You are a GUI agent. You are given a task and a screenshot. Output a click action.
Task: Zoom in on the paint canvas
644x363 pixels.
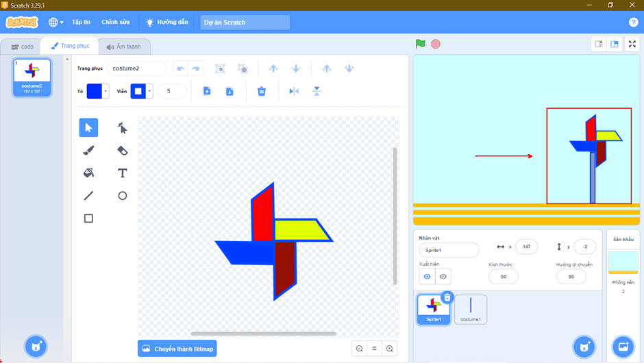[x=390, y=349]
